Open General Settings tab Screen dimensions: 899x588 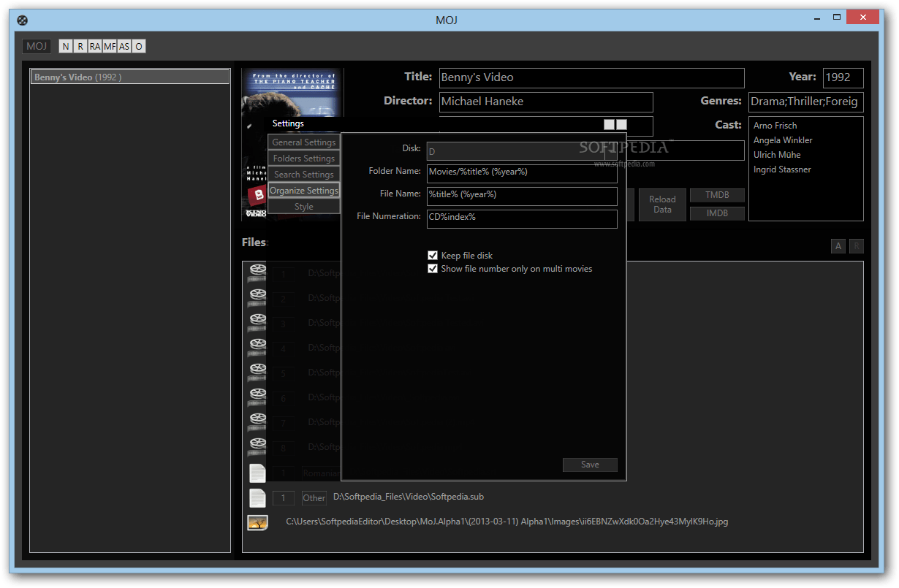point(304,142)
